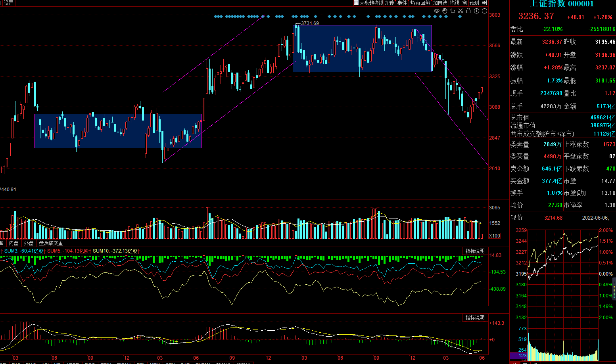This screenshot has height=364, width=616.
Task: Switch to the 盘后成交量 tab
Action: pos(51,243)
